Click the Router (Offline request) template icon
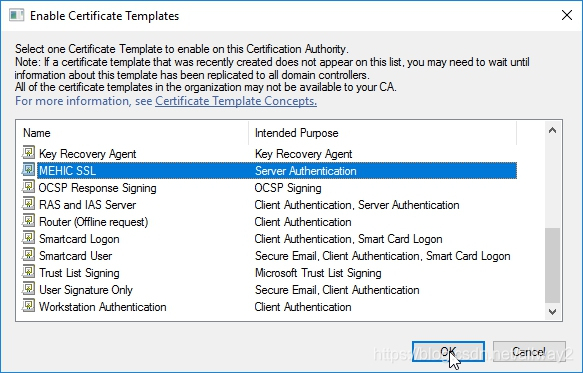 pyautogui.click(x=28, y=221)
